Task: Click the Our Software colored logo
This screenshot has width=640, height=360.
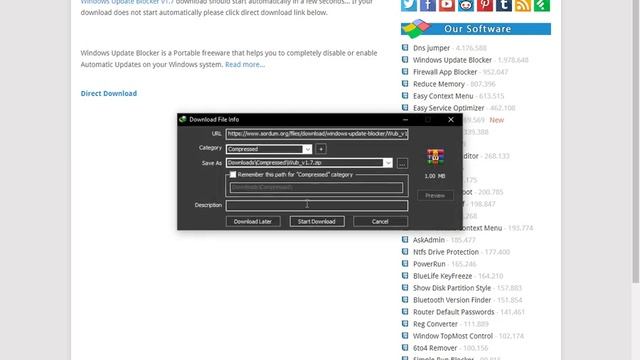Action: (416, 29)
